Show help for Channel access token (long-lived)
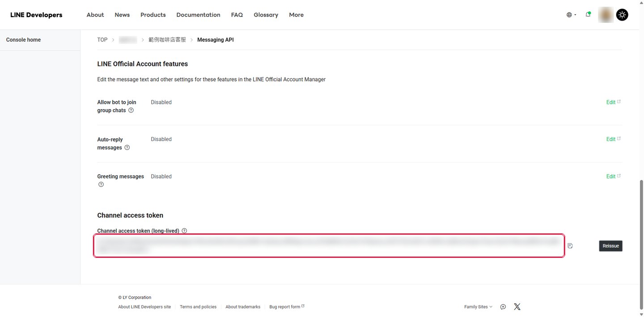Image resolution: width=644 pixels, height=317 pixels. click(184, 231)
